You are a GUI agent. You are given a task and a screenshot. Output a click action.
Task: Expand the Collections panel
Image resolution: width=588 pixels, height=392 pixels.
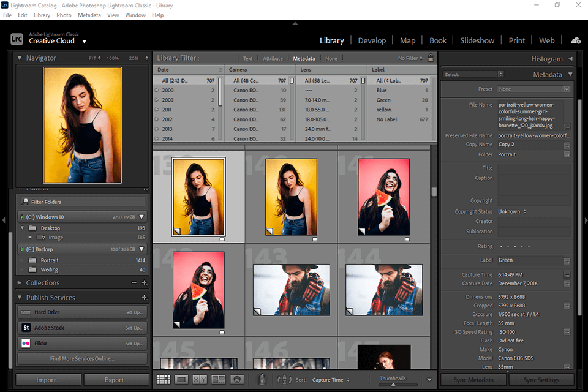[20, 282]
